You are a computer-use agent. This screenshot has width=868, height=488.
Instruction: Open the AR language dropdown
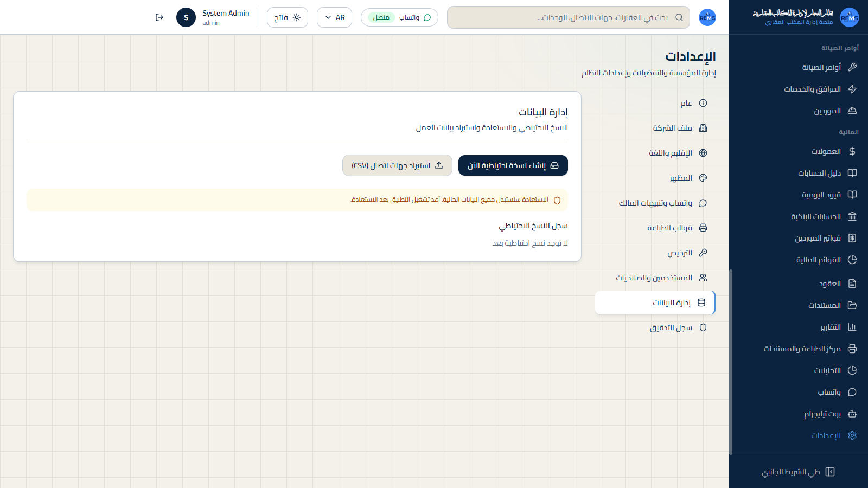[334, 17]
